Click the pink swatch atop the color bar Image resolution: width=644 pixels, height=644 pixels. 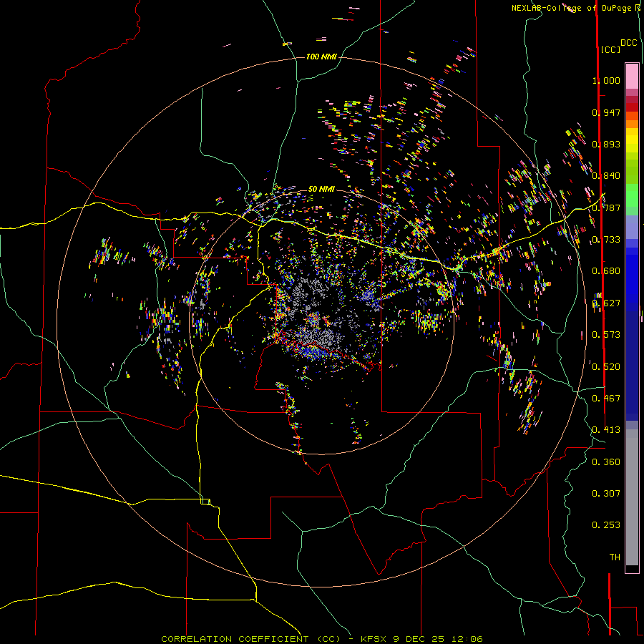tap(632, 76)
